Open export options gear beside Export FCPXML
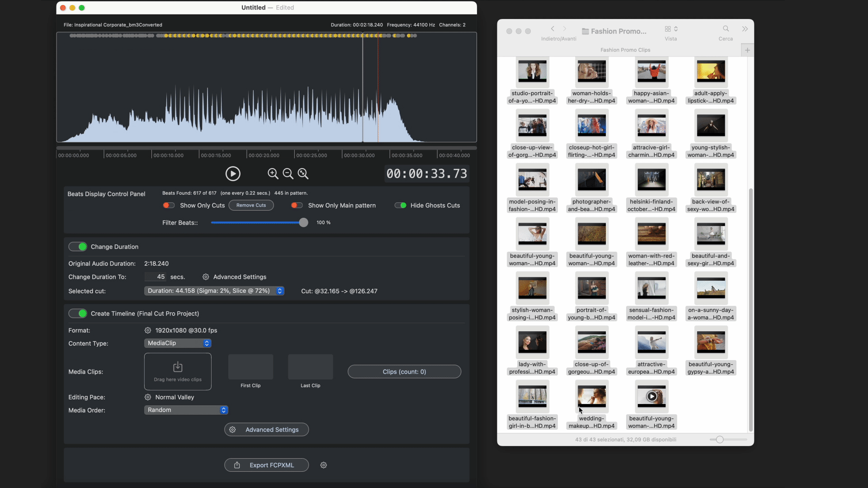868x488 pixels. click(324, 465)
